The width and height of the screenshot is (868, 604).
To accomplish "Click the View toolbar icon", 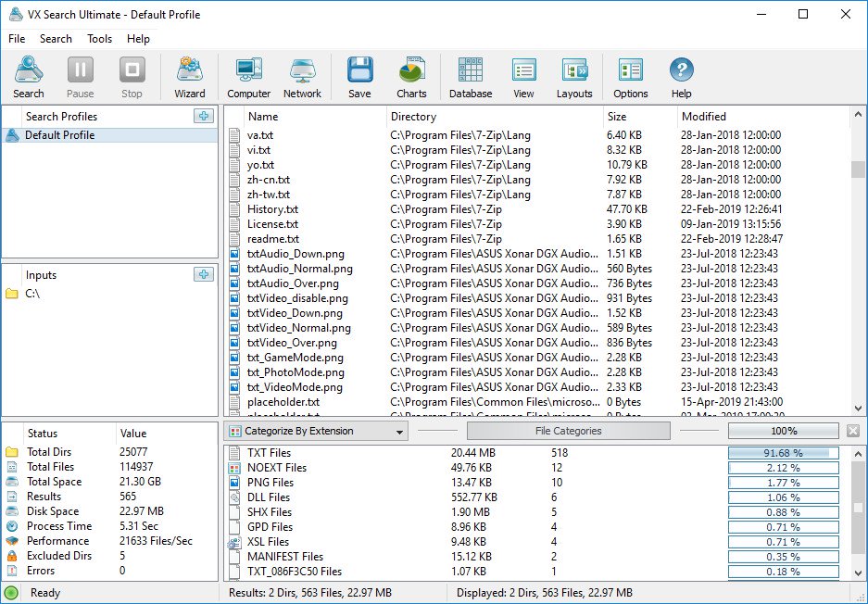I will point(523,77).
